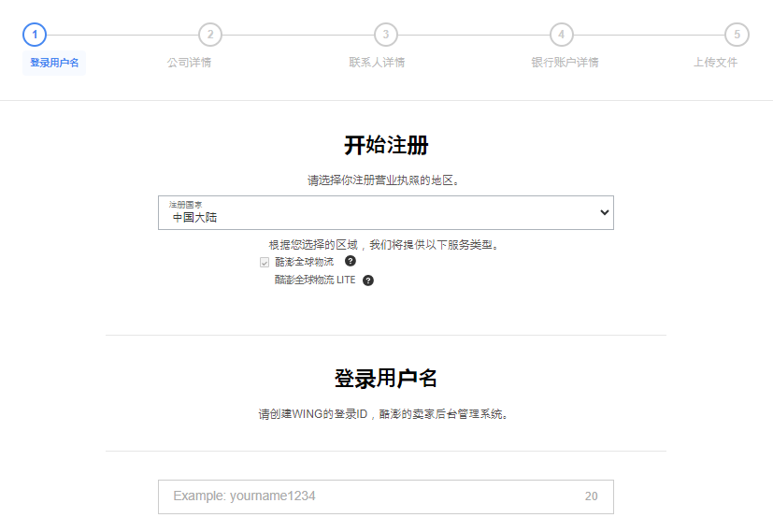
Task: Jump to the 上传文件 step label
Action: [715, 63]
